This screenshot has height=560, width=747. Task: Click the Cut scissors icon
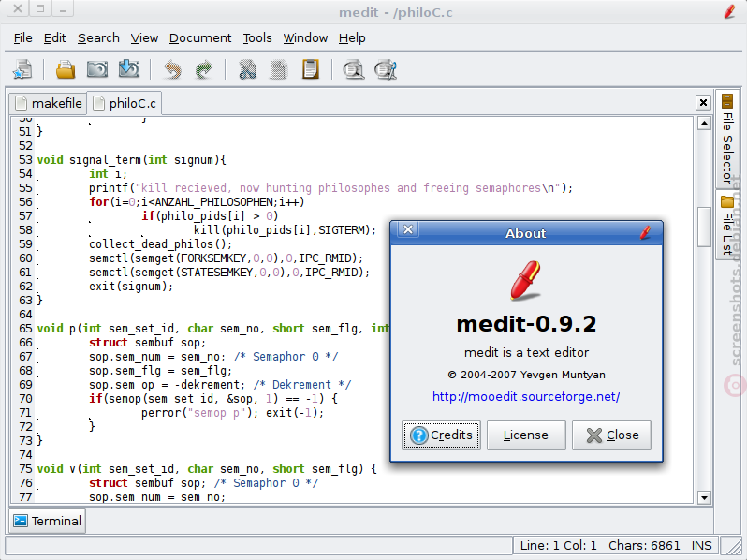tap(247, 69)
